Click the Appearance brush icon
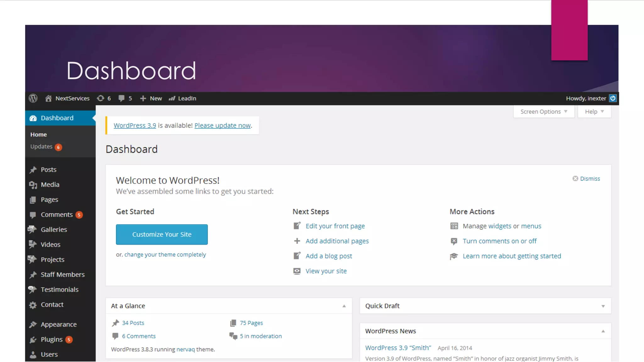 (33, 325)
